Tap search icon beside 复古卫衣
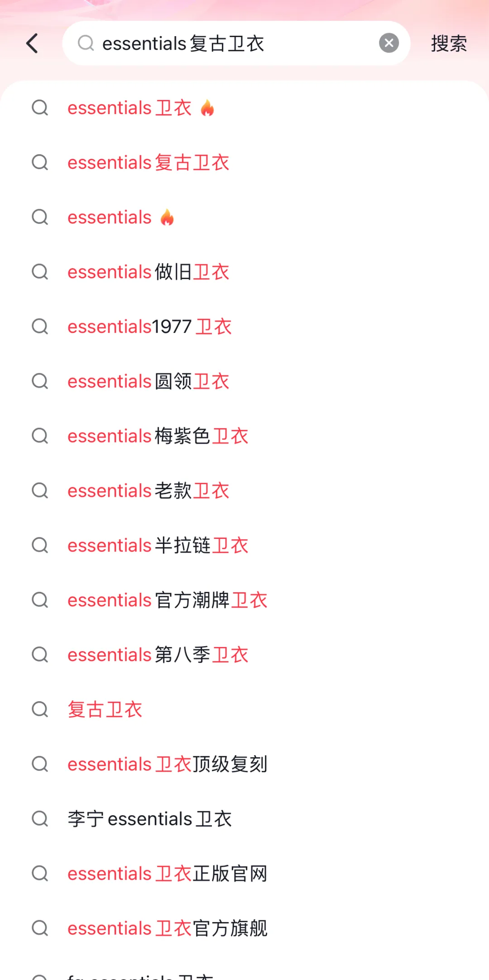489x980 pixels. (40, 709)
